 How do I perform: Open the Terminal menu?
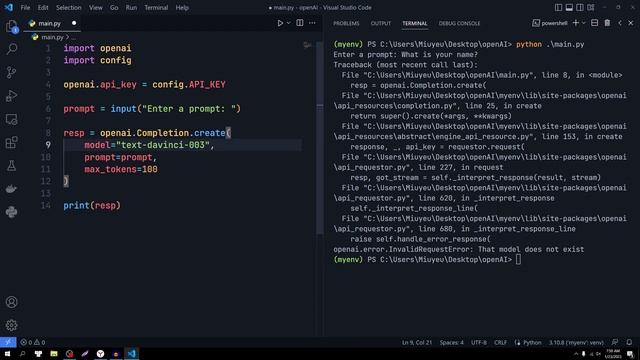[156, 7]
